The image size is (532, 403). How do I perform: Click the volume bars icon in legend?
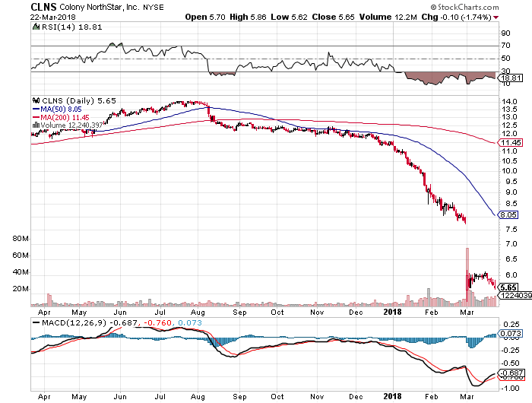(36, 125)
